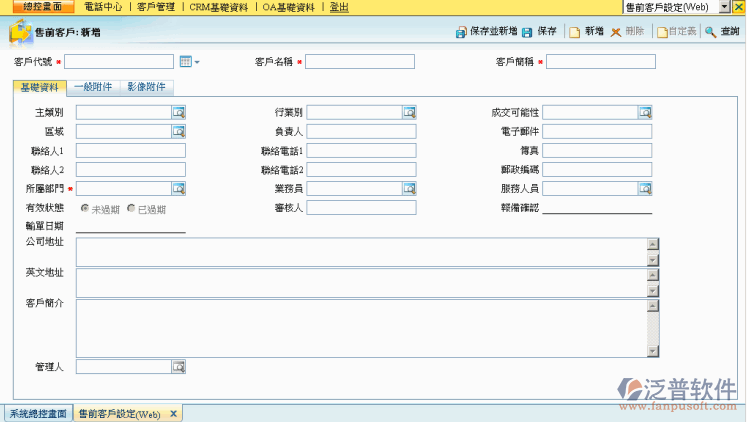The height and width of the screenshot is (422, 747).
Task: Open lookup icon for 管理人 field
Action: [x=179, y=367]
